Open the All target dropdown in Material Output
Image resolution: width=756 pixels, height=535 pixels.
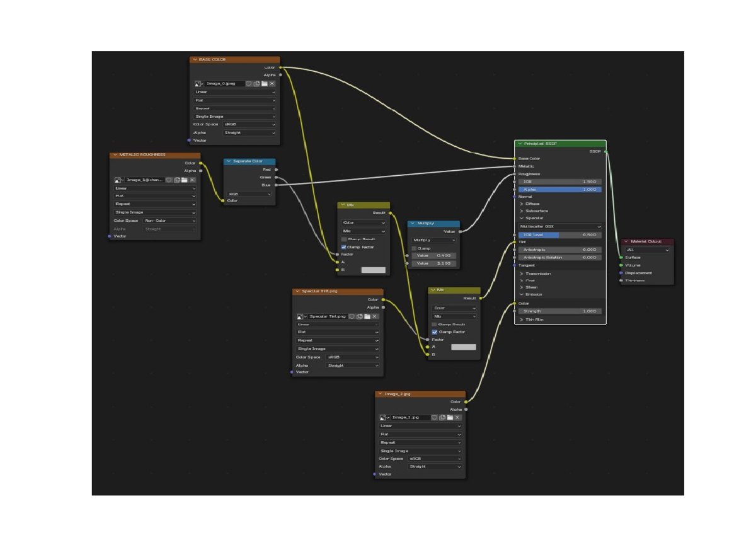pyautogui.click(x=648, y=250)
